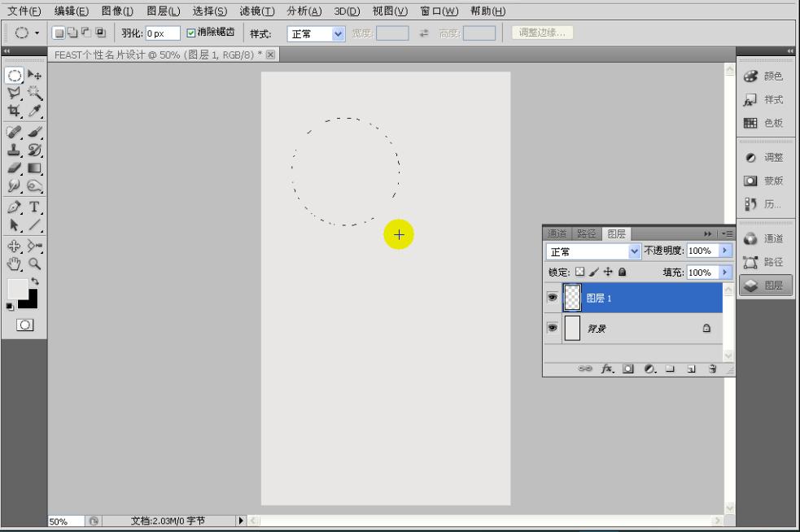The width and height of the screenshot is (800, 532).
Task: Hide the 背景 layer visibility
Action: pos(553,329)
